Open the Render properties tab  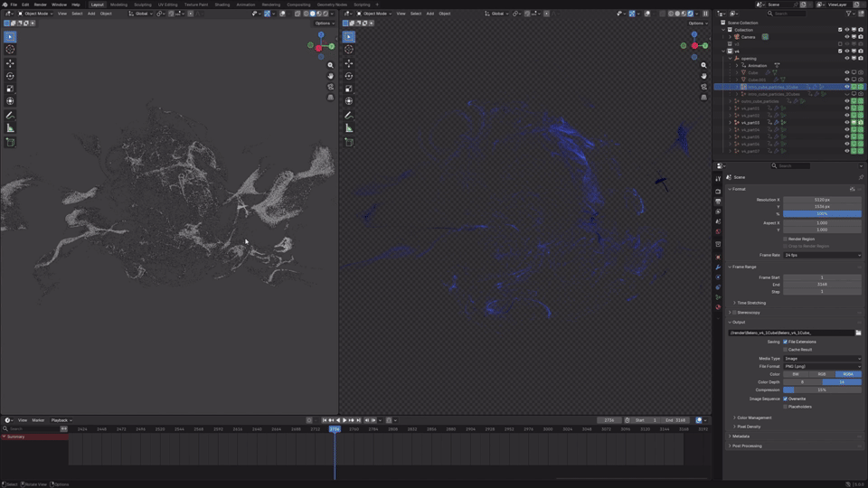(x=718, y=192)
